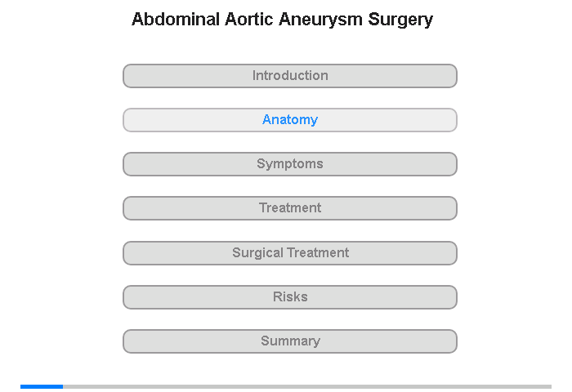
Task: Click the blue filled progress bar portion
Action: 41,386
